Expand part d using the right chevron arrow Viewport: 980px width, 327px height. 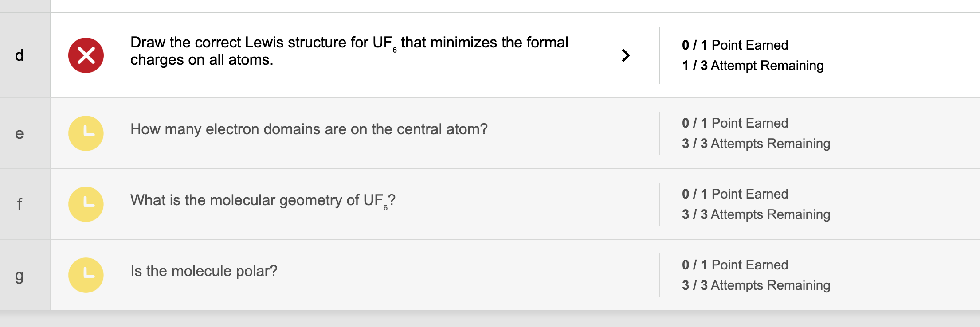pyautogui.click(x=626, y=54)
